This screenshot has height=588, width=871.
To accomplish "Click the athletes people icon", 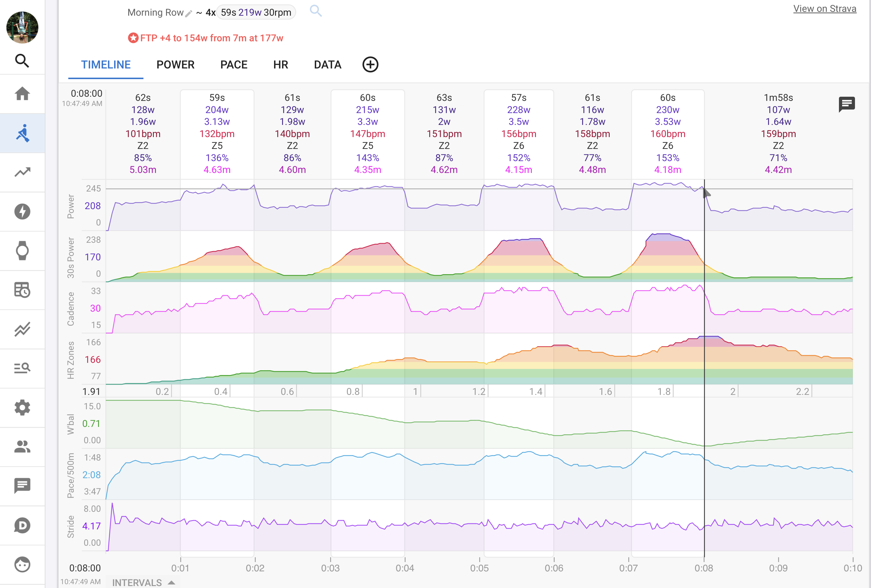I will 22,446.
